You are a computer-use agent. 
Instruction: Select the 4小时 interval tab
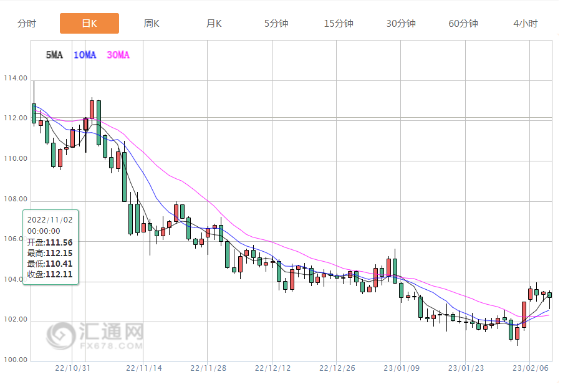526,24
